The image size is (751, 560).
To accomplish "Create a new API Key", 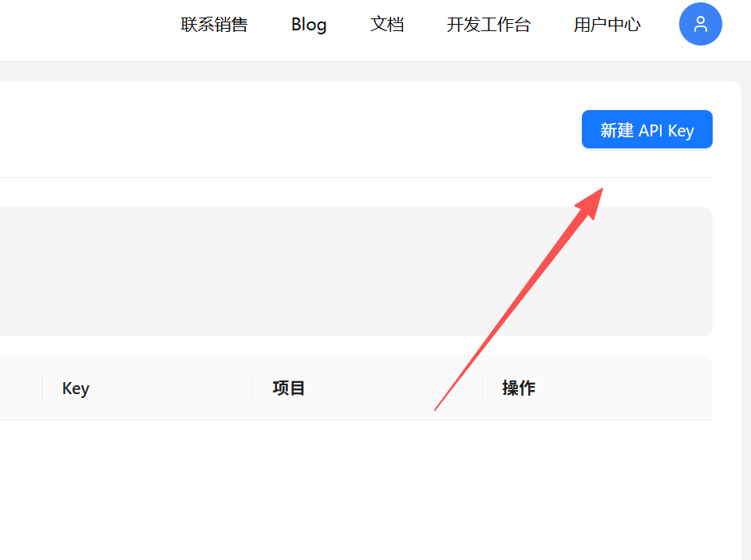I will (x=646, y=129).
